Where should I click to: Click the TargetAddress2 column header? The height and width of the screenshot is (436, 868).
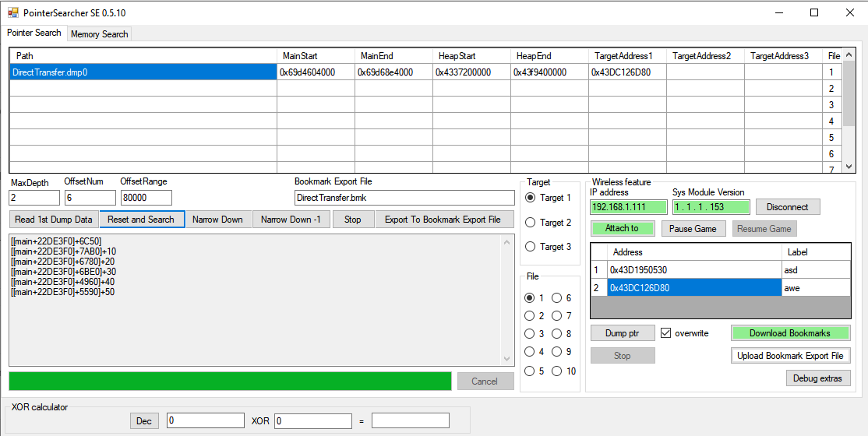click(706, 56)
